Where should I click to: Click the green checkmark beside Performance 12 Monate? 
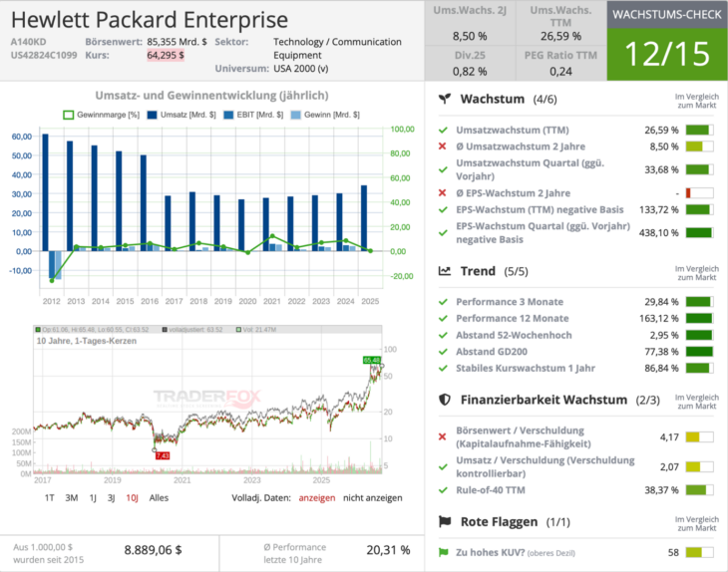[x=443, y=319]
